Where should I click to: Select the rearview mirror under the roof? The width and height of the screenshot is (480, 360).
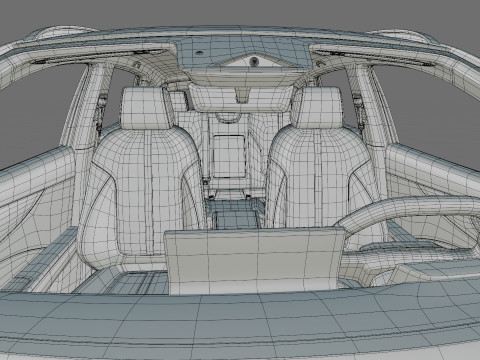pyautogui.click(x=241, y=98)
